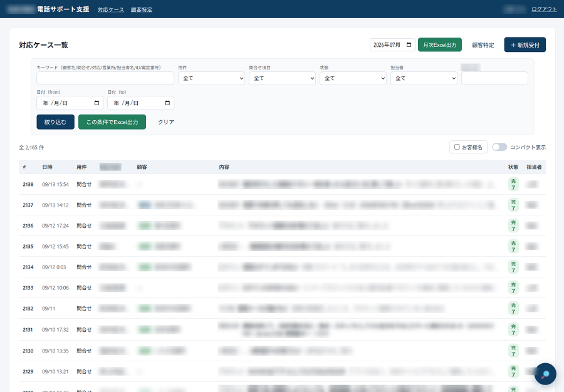Check the お客様名 checkbox
564x392 pixels.
pos(457,147)
